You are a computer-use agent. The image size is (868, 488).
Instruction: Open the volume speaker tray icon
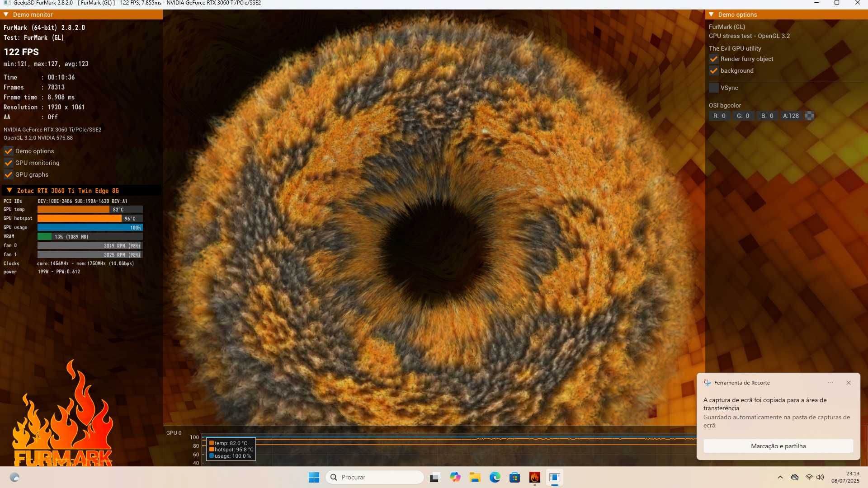tap(821, 477)
